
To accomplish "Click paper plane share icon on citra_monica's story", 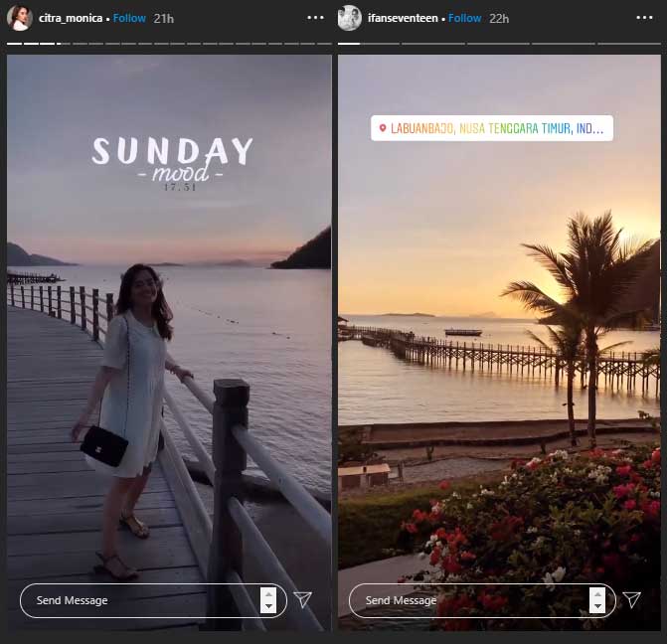I will coord(303,599).
